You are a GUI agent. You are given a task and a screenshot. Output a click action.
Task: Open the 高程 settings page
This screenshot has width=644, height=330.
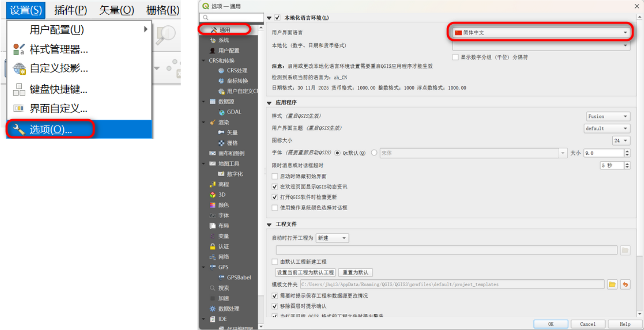223,184
